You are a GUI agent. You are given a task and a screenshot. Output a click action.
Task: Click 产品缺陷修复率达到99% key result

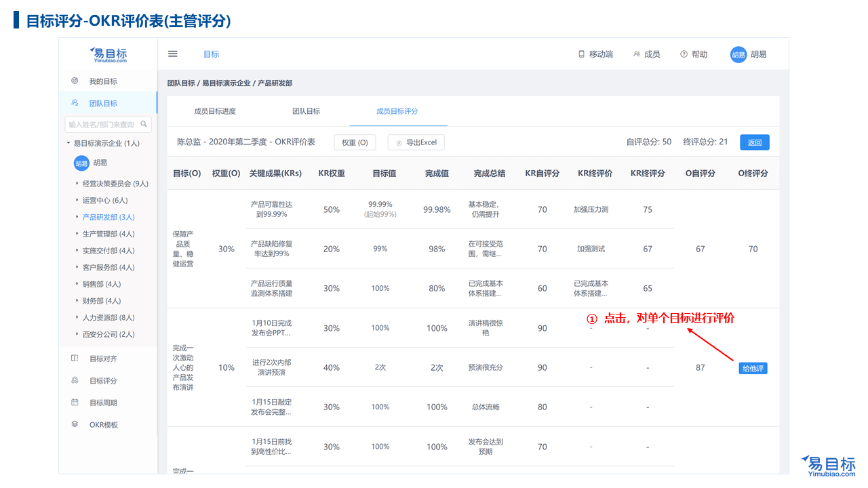[271, 249]
